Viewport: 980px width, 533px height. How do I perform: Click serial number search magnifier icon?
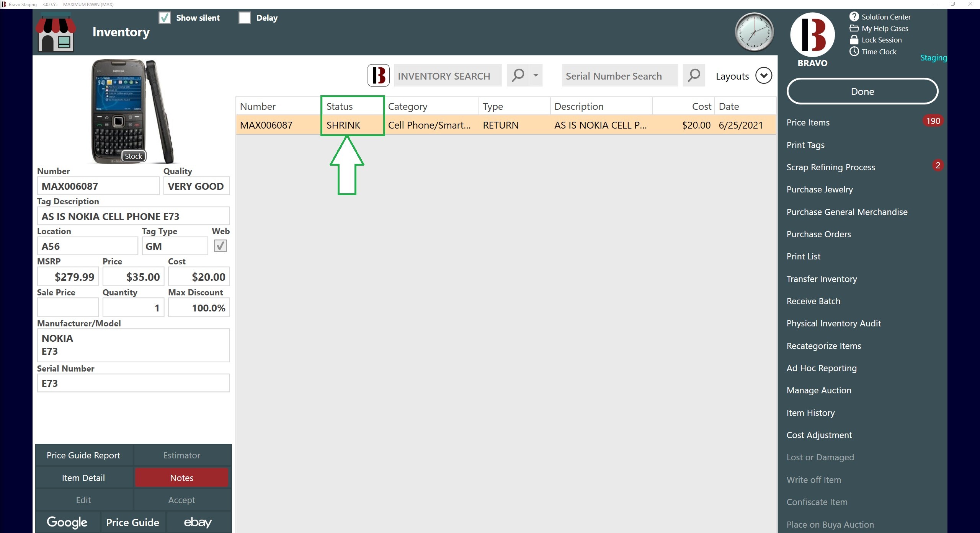tap(694, 75)
